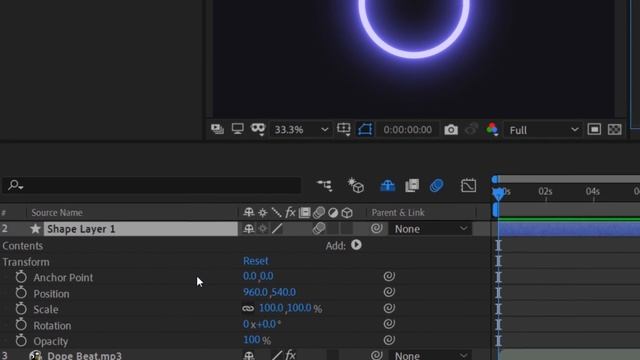The height and width of the screenshot is (360, 640).
Task: Open the Composition Mini-Flowchart icon
Action: [x=324, y=185]
